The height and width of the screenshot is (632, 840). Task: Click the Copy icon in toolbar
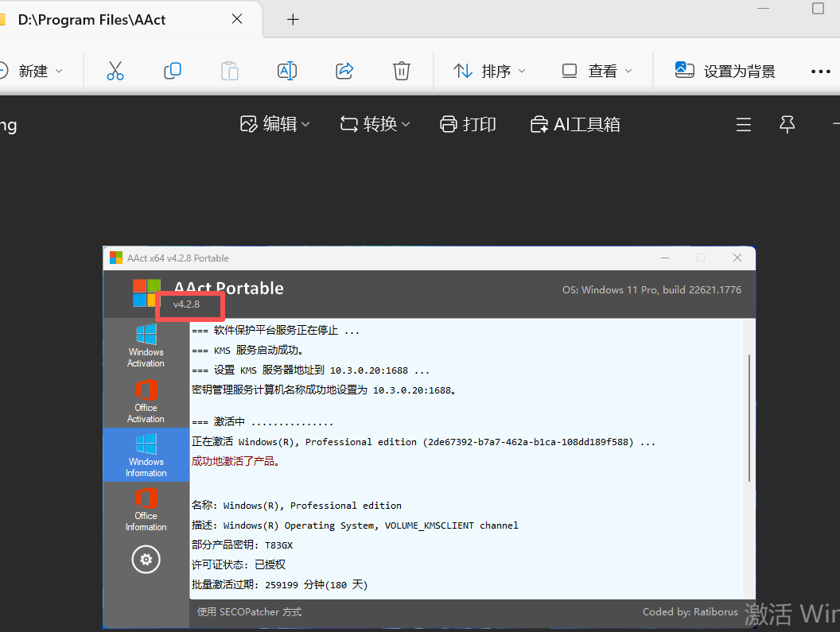point(173,71)
